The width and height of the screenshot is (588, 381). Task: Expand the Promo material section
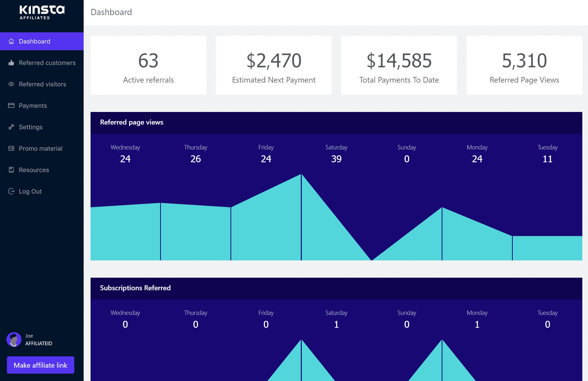click(x=40, y=148)
